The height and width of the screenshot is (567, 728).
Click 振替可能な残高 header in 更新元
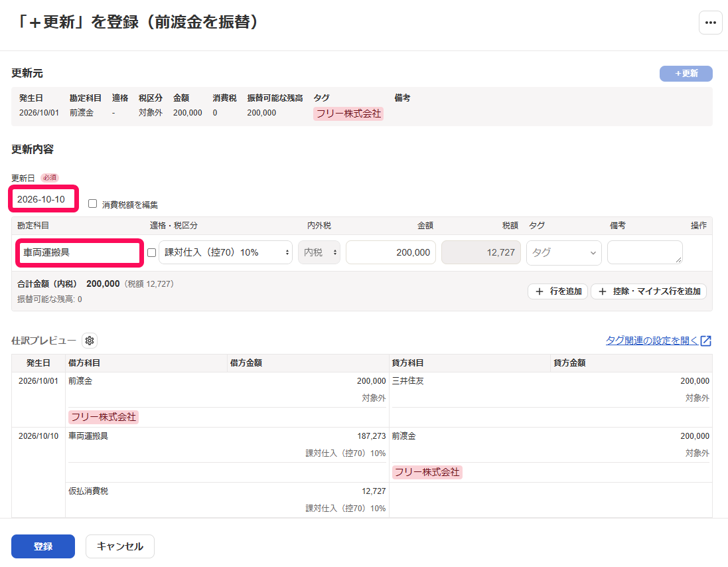275,98
